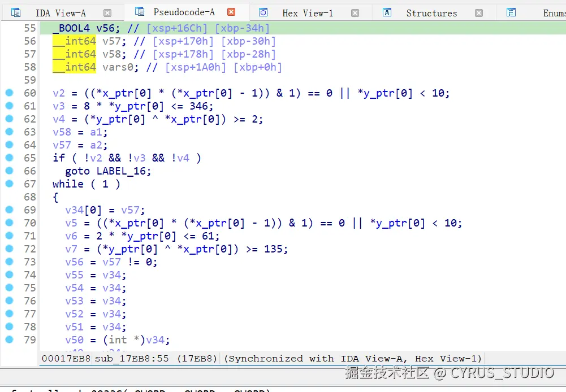This screenshot has width=566, height=392.
Task: Toggle breakpoint dot on line 76
Action: [10, 300]
